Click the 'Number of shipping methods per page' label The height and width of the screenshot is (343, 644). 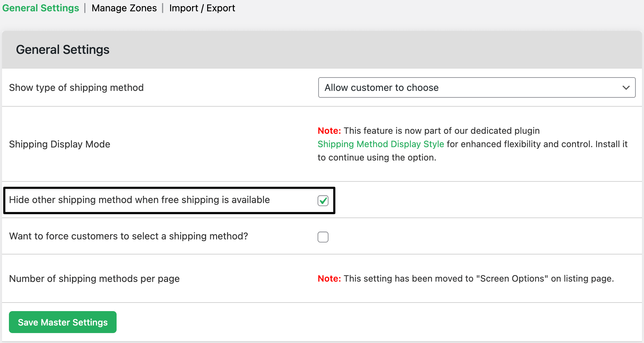click(x=94, y=279)
